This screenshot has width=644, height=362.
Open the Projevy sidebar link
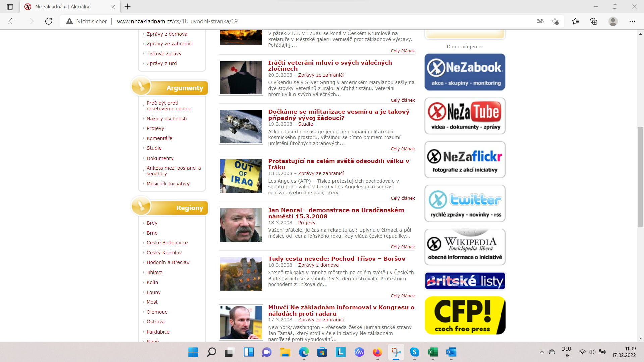pos(155,128)
